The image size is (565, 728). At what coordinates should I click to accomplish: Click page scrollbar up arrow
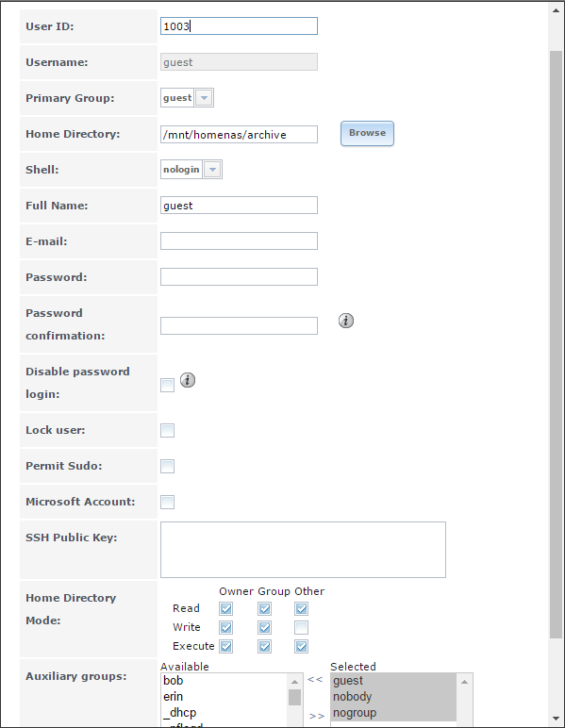point(556,9)
